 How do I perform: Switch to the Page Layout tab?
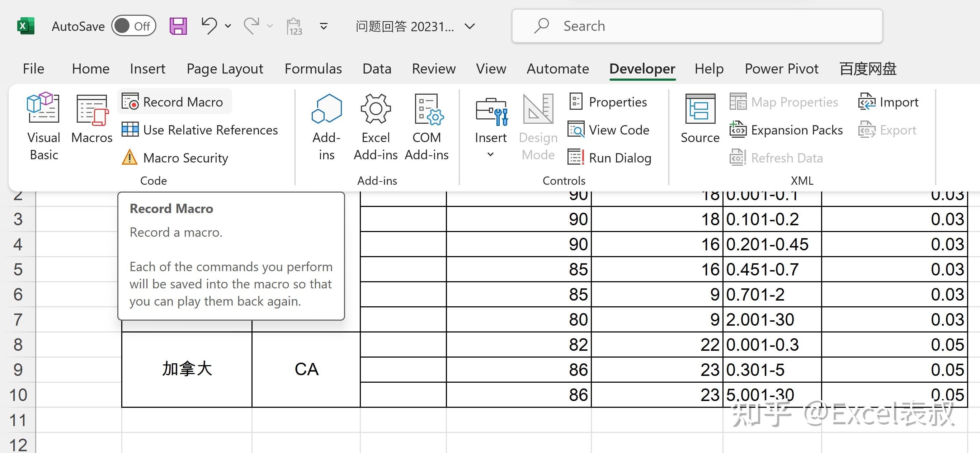[225, 69]
